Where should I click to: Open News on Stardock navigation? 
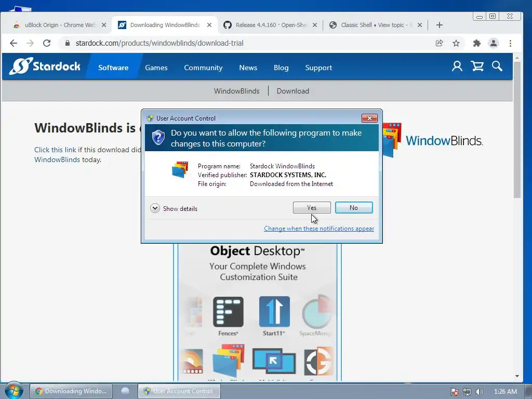[248, 68]
